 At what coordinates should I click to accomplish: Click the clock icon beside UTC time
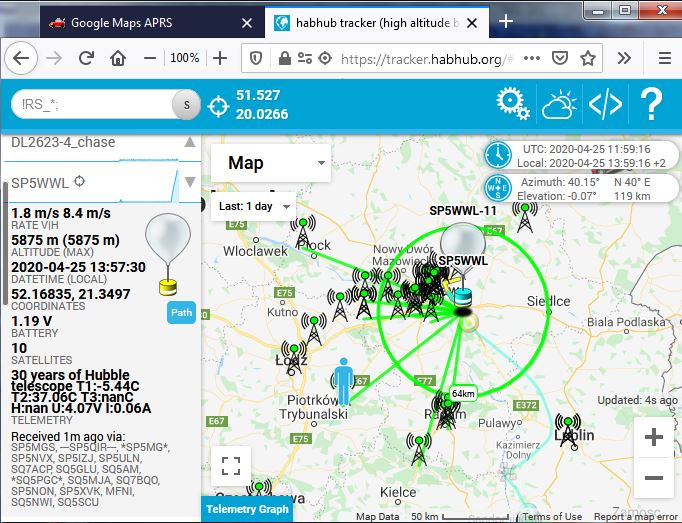tap(498, 155)
